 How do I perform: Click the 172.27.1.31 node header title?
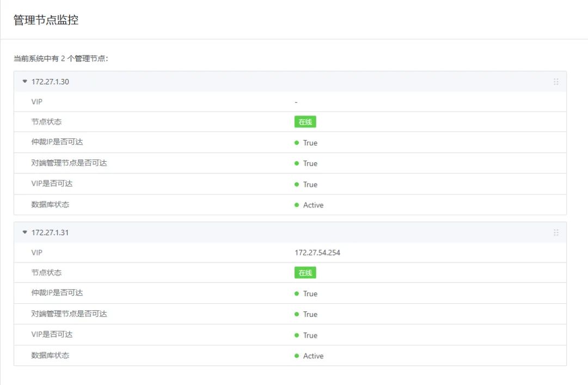[x=50, y=233]
